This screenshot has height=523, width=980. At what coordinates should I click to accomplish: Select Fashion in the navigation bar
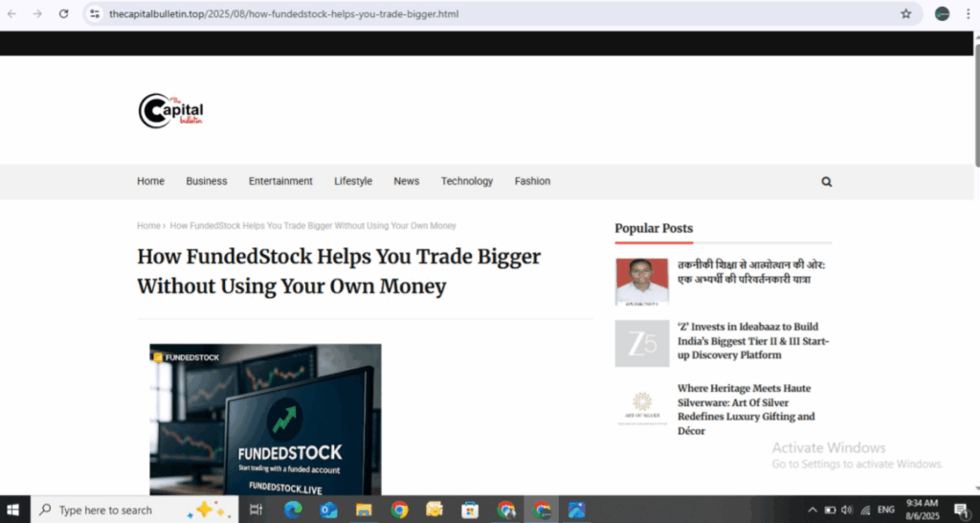point(532,181)
